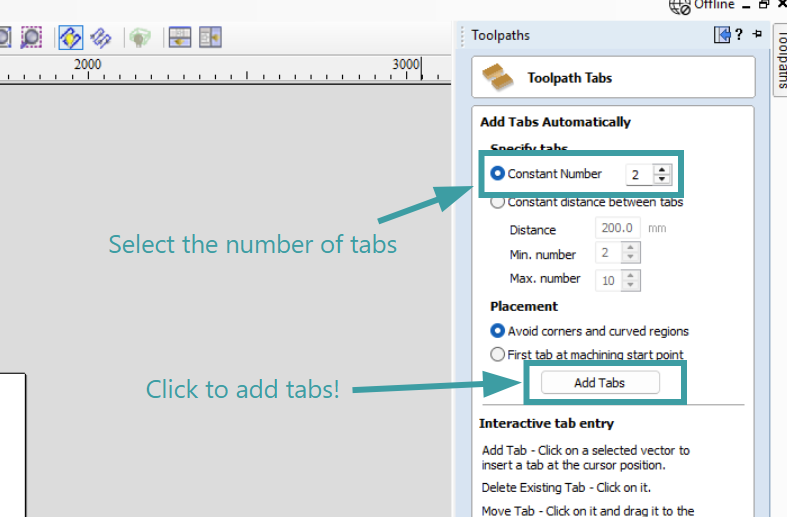The image size is (787, 517).
Task: Click the mm unit label
Action: [657, 228]
